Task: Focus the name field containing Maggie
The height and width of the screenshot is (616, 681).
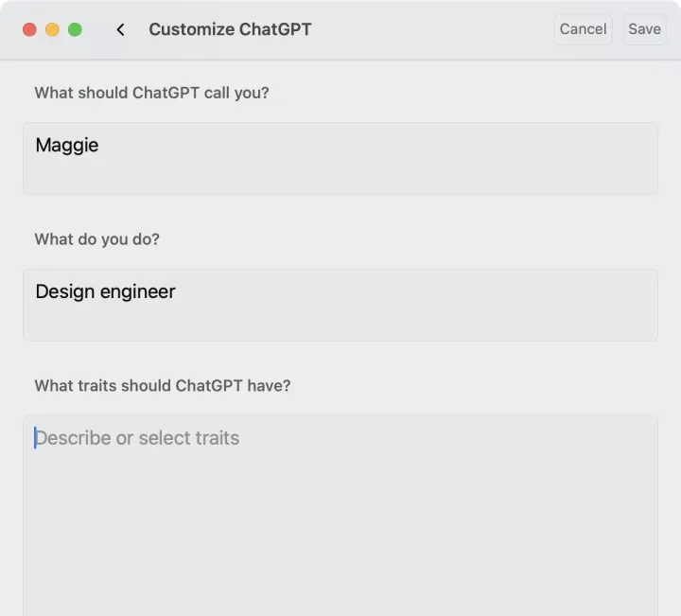Action: (340, 158)
